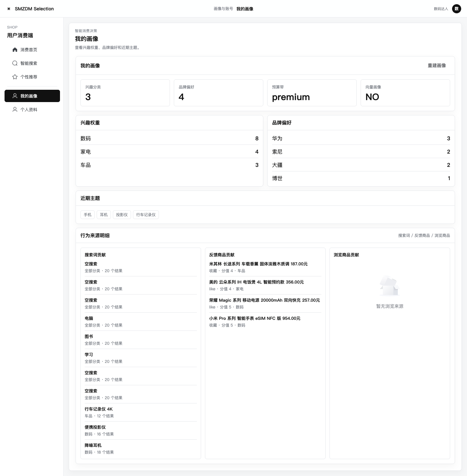Click the 学习 search term entry
This screenshot has width=467, height=476.
point(141,358)
